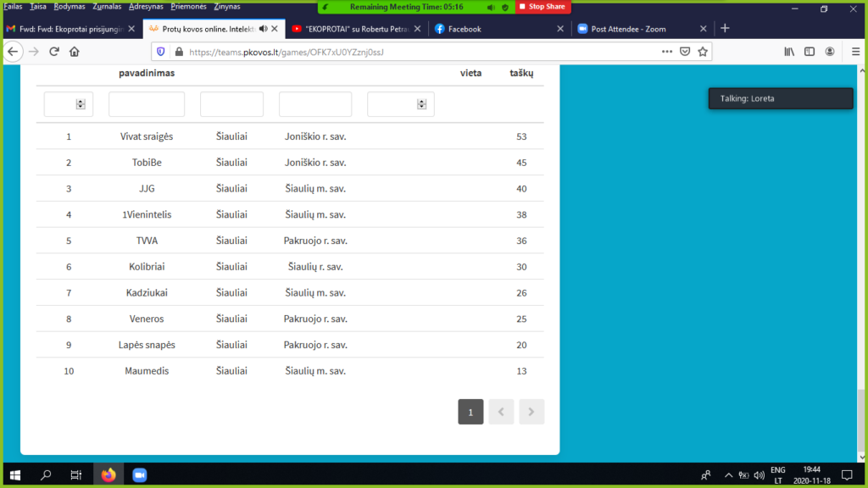Open the Firefox hamburger menu
This screenshot has height=488, width=868.
855,52
